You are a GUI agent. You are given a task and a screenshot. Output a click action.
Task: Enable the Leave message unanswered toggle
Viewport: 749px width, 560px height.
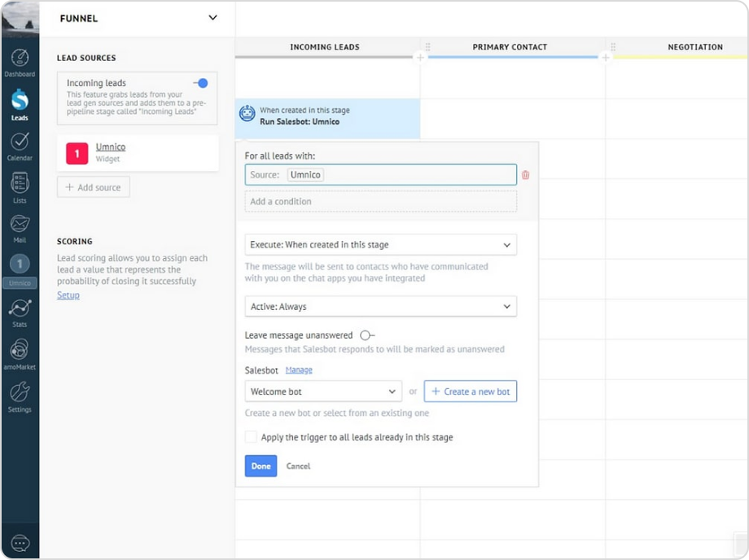click(x=366, y=335)
